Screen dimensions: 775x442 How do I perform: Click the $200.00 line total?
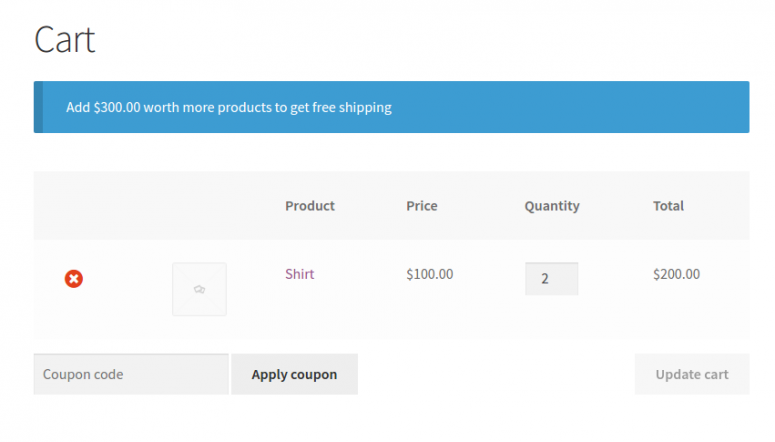click(x=676, y=274)
